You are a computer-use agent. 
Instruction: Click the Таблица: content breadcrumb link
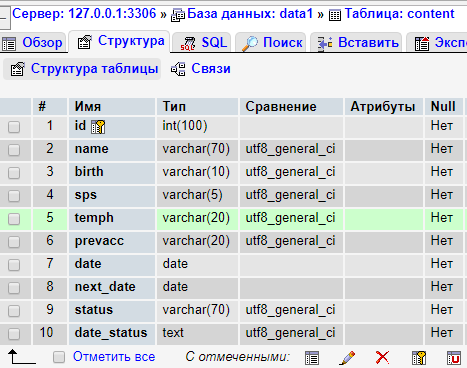399,14
